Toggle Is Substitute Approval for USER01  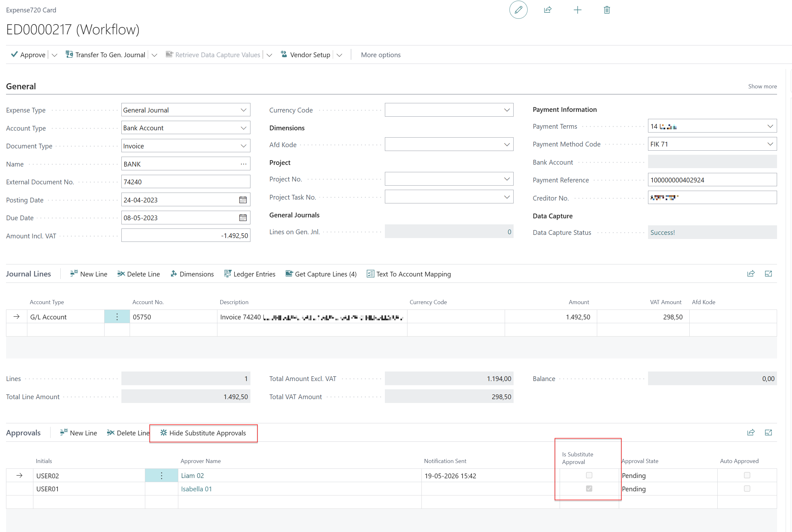click(589, 488)
